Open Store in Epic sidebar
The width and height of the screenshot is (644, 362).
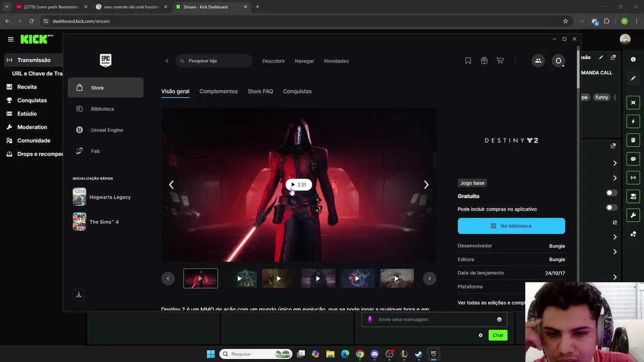(106, 87)
